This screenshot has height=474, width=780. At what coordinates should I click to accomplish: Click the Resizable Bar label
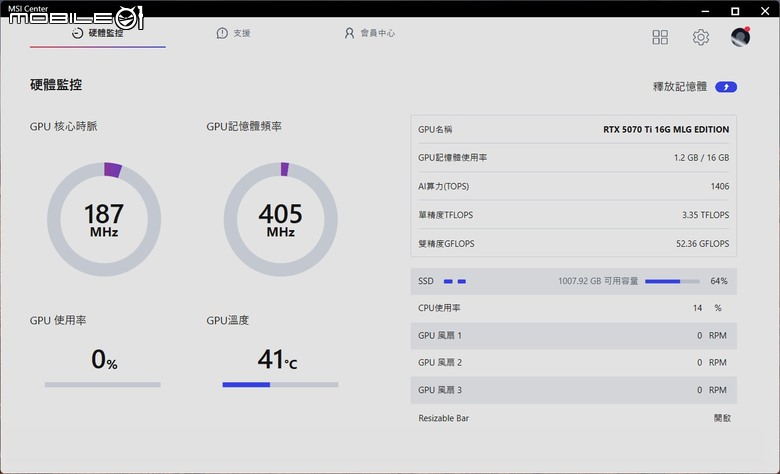(444, 418)
